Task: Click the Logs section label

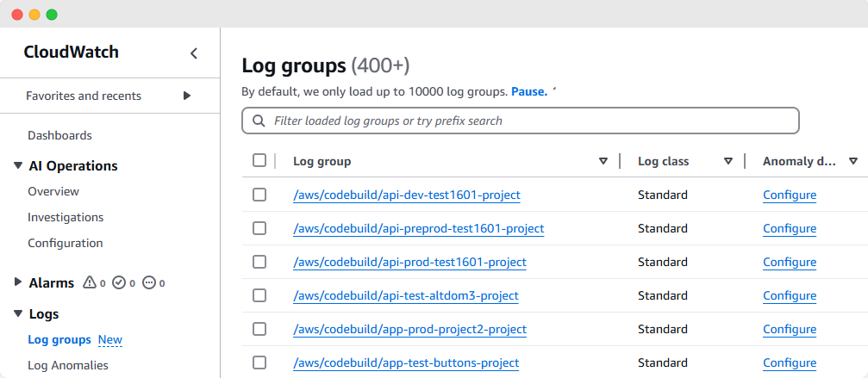Action: pyautogui.click(x=44, y=314)
